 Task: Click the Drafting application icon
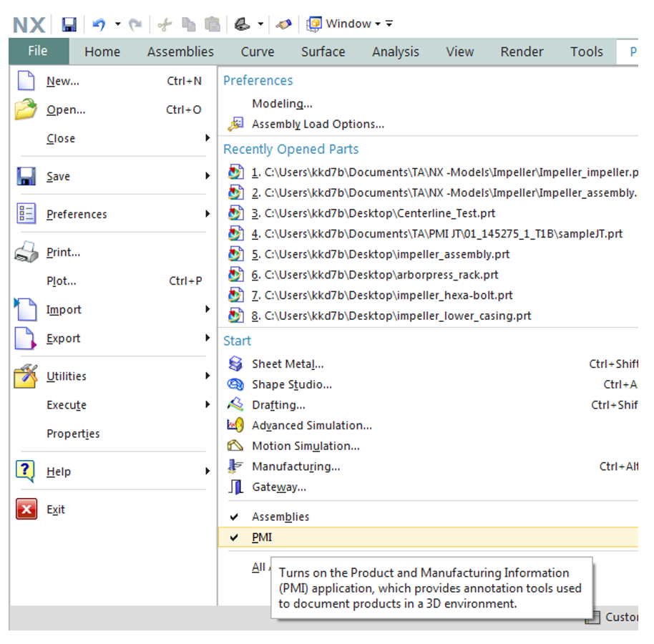[x=235, y=404]
